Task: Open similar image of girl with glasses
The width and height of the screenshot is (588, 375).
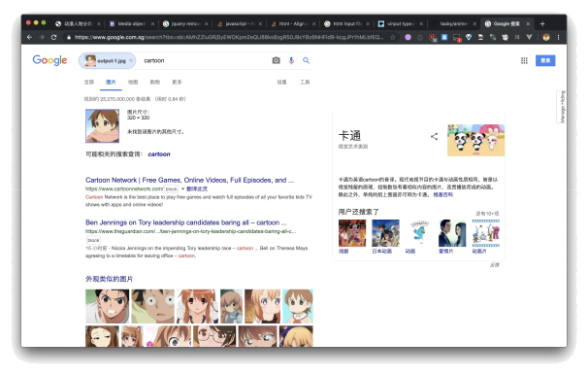Action: [214, 336]
